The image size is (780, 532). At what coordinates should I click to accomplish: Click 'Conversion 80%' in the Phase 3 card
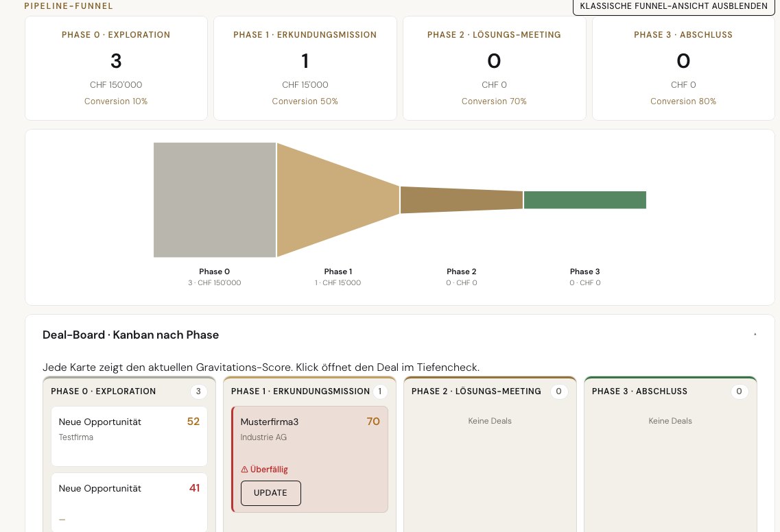coord(683,101)
